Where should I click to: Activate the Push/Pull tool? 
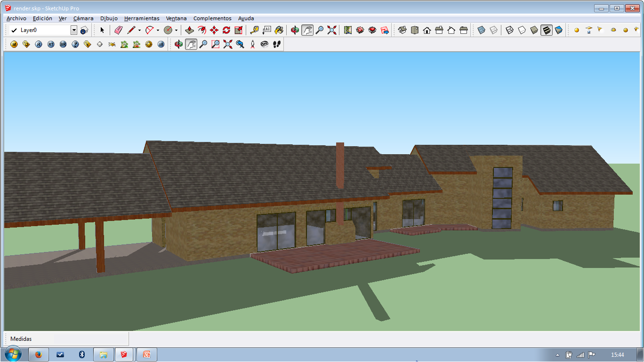[190, 30]
